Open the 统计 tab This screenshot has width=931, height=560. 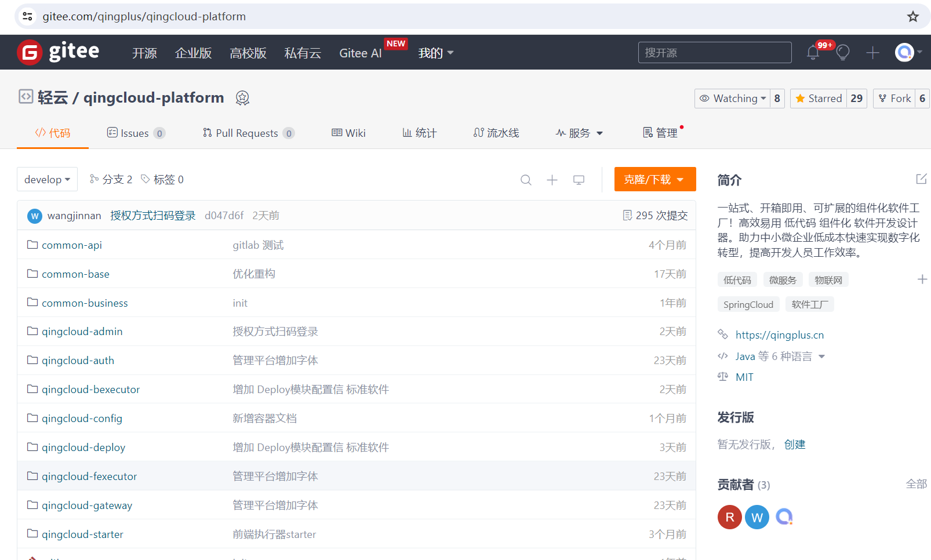point(419,133)
